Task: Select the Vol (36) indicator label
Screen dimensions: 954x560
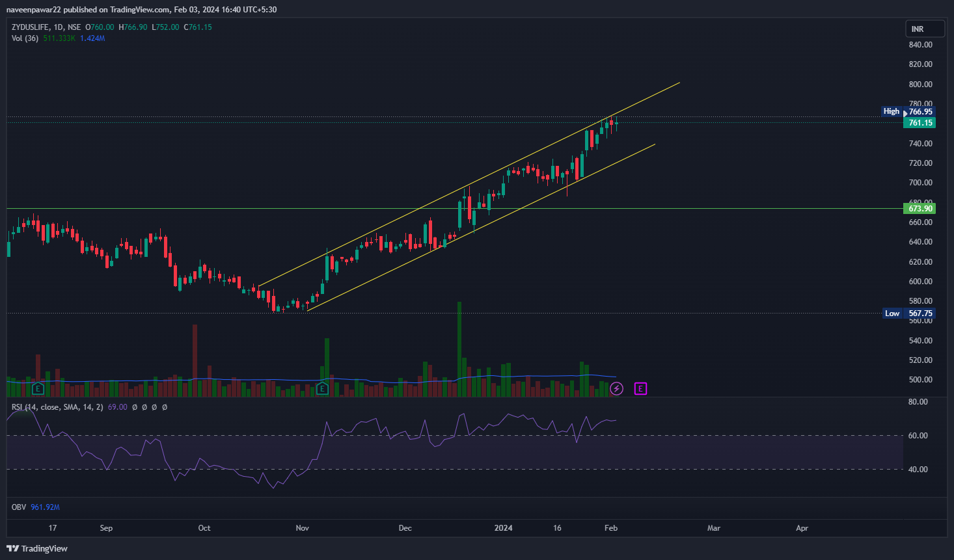Action: [x=25, y=38]
